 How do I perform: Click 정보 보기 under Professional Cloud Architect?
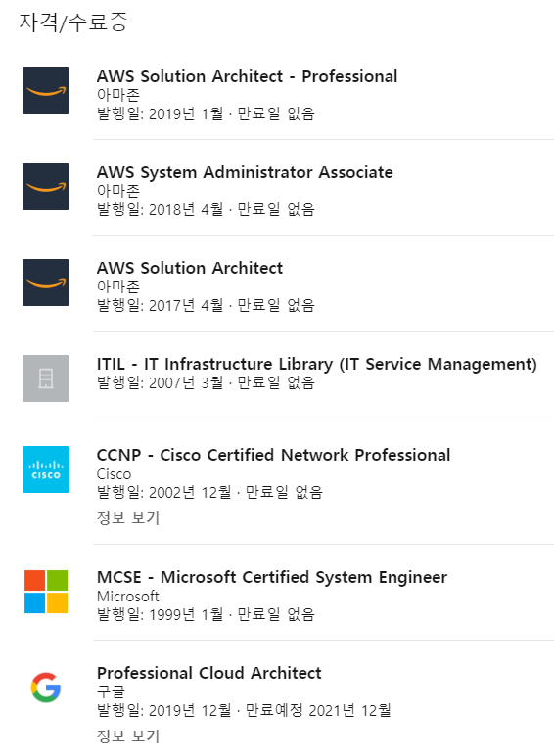128,735
